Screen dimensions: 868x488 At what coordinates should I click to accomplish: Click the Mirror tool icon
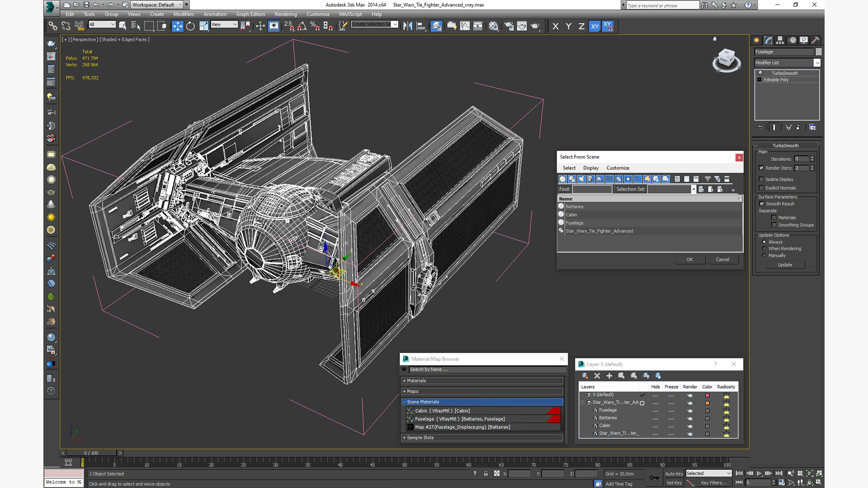point(407,26)
